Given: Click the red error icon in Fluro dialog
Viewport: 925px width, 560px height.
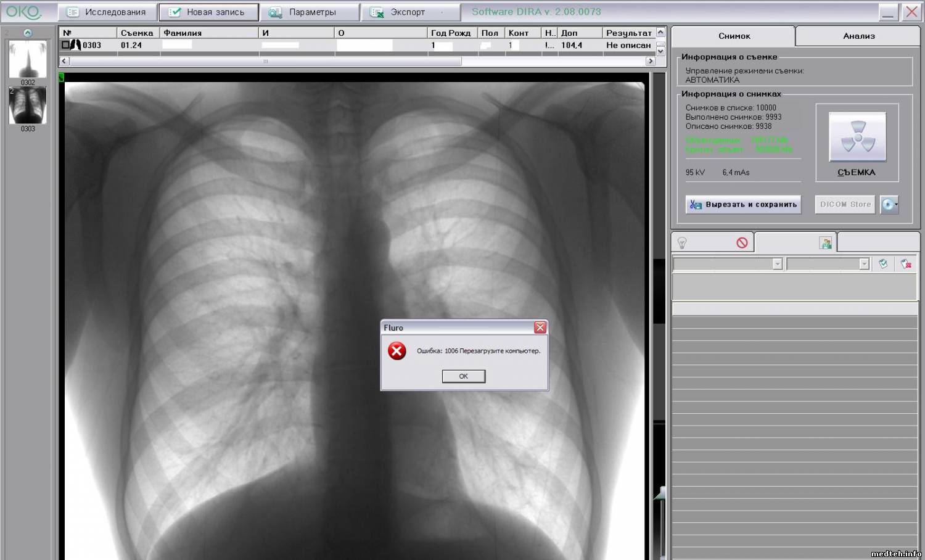Looking at the screenshot, I should point(397,351).
